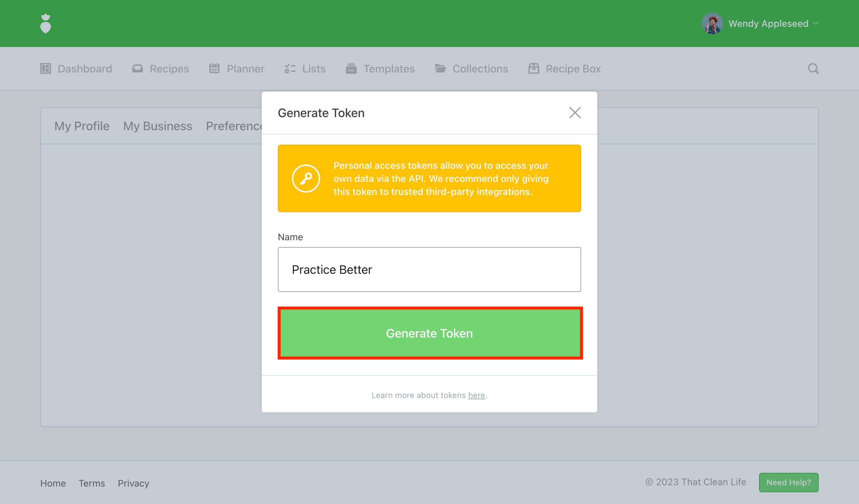Expand the Wendy Appleseed account dropdown
The height and width of the screenshot is (504, 859).
click(x=816, y=23)
